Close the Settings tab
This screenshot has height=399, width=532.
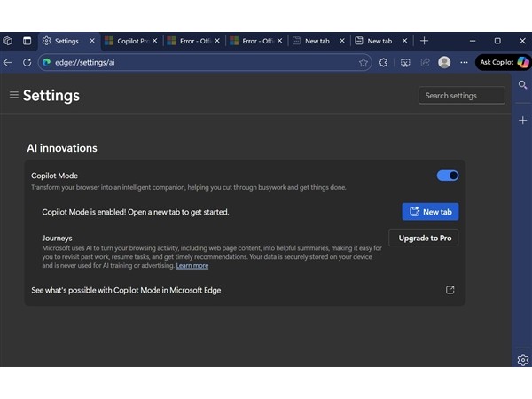coord(92,41)
